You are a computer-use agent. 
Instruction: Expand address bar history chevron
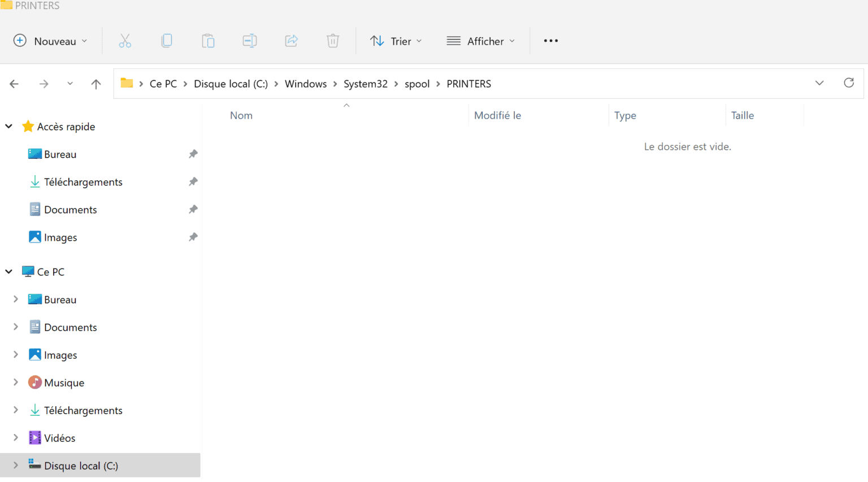(x=819, y=83)
